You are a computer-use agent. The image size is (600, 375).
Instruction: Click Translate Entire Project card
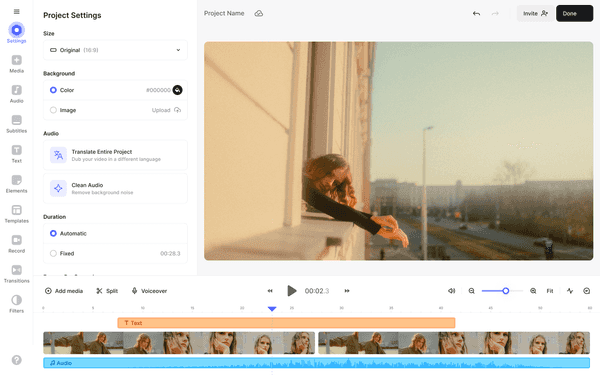pyautogui.click(x=115, y=155)
